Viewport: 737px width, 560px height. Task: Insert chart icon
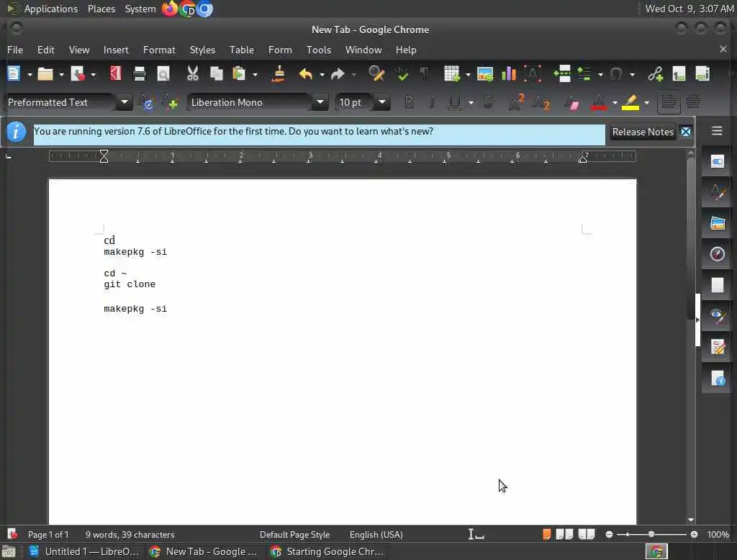pyautogui.click(x=509, y=74)
